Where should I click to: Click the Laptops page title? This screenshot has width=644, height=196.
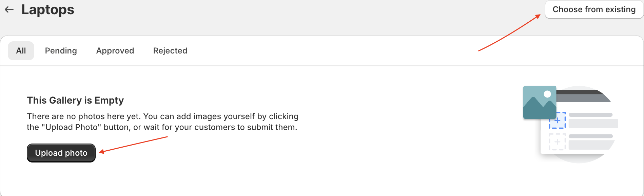point(48,9)
